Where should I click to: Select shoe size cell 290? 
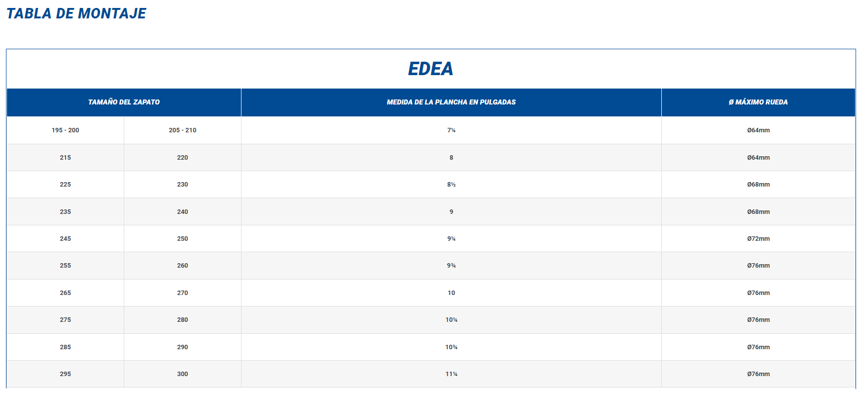coord(182,347)
